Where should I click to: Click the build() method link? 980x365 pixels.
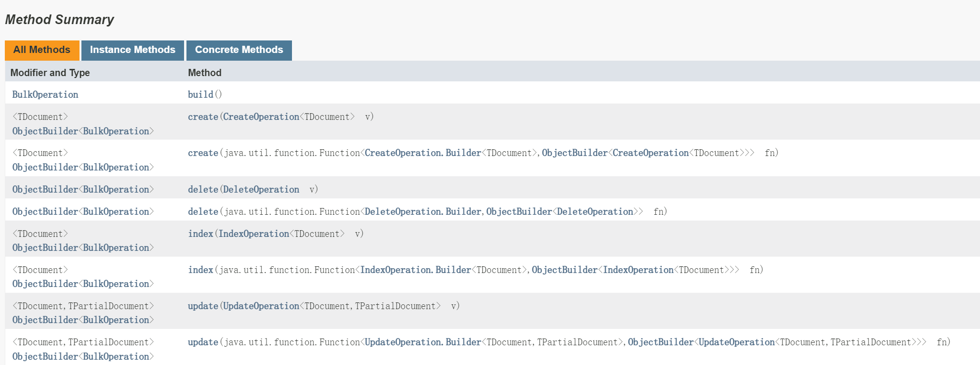pyautogui.click(x=200, y=94)
